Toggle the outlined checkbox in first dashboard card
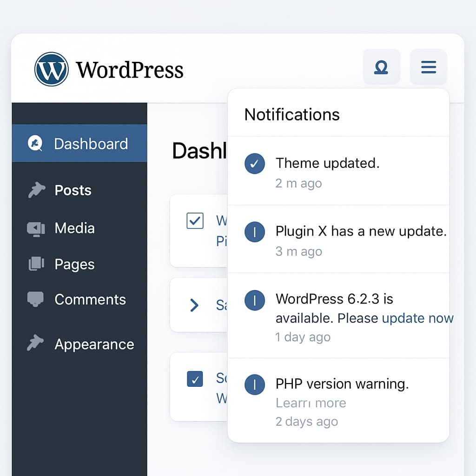476x476 pixels. coord(195,221)
